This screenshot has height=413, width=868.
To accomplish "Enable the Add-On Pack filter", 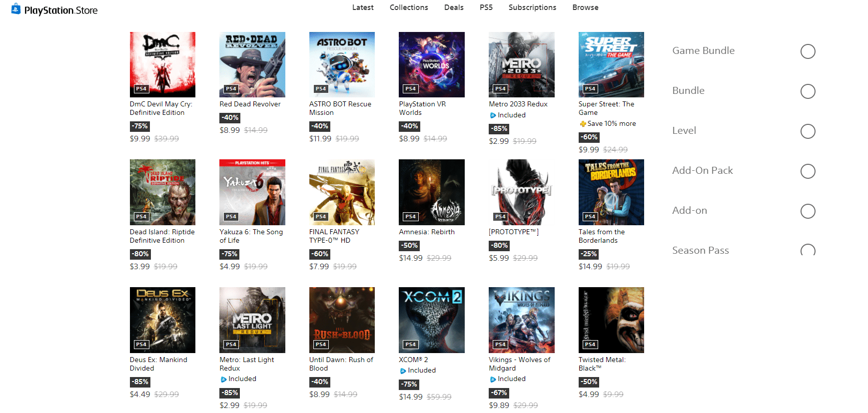I will point(808,171).
